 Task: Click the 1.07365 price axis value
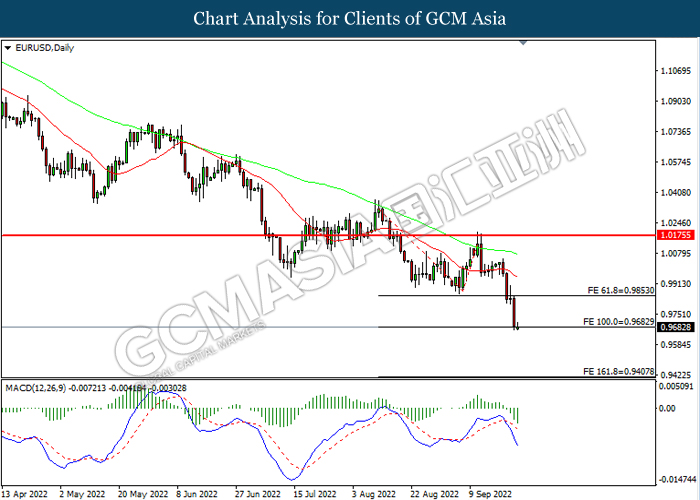(675, 132)
